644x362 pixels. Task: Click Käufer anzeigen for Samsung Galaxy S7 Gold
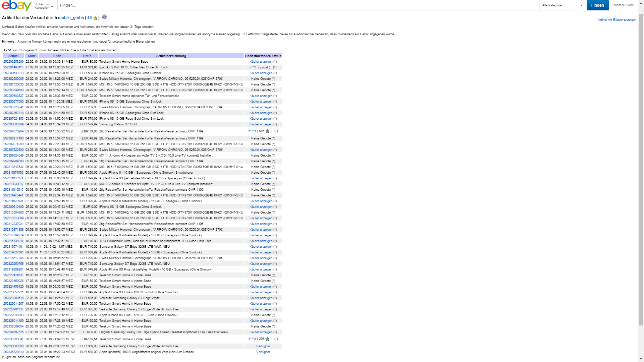(261, 124)
